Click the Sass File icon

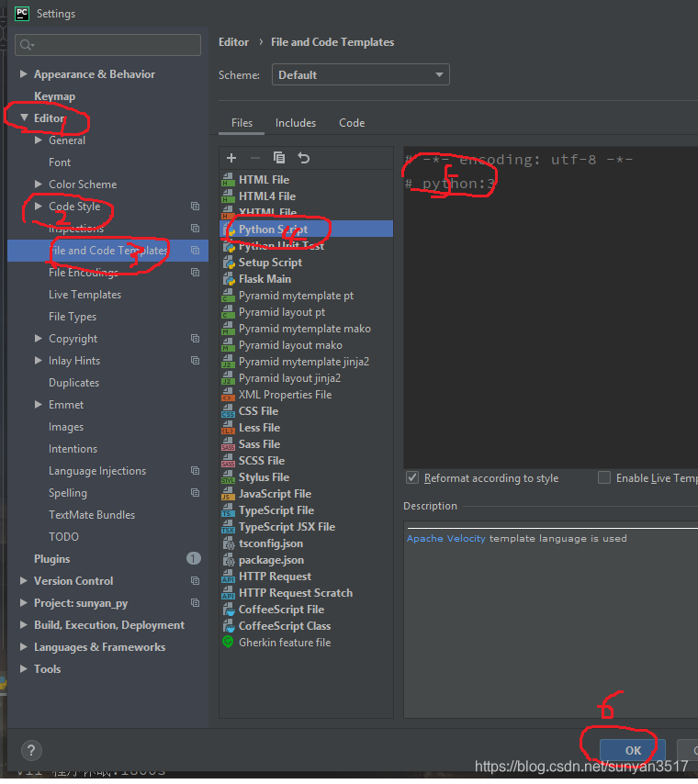click(228, 444)
